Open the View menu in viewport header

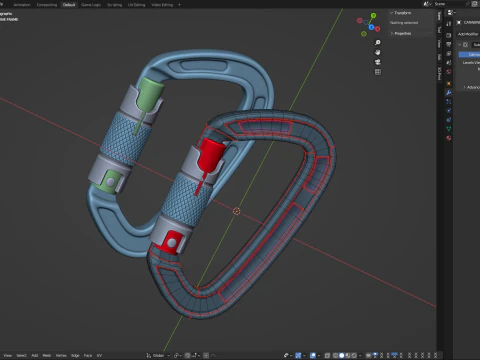(7, 355)
